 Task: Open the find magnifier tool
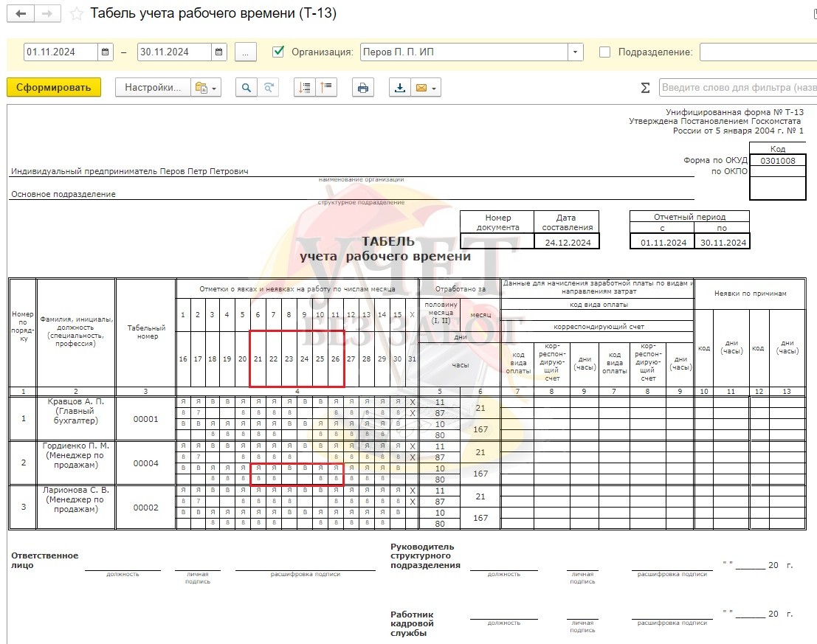click(x=246, y=88)
